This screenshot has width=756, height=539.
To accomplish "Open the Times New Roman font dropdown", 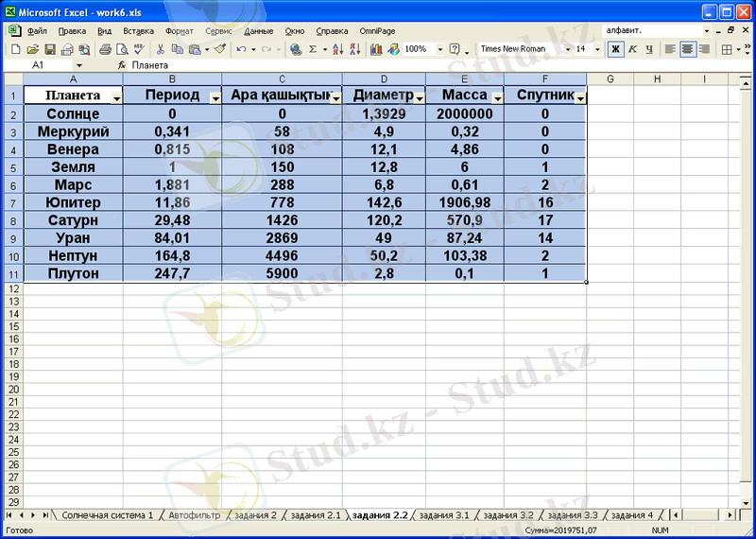I will click(x=568, y=48).
